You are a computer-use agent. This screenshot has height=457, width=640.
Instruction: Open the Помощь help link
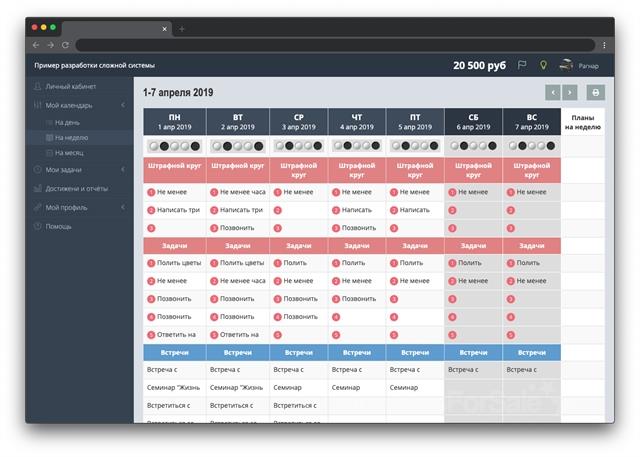pos(59,226)
